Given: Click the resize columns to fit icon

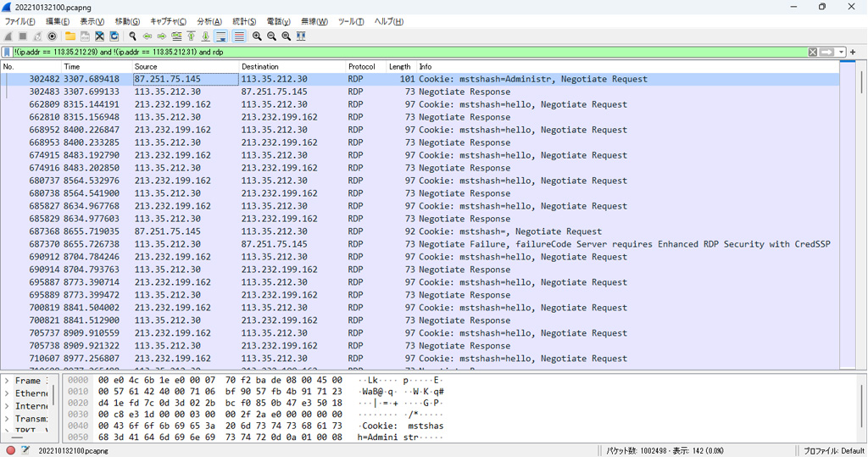Looking at the screenshot, I should [301, 36].
